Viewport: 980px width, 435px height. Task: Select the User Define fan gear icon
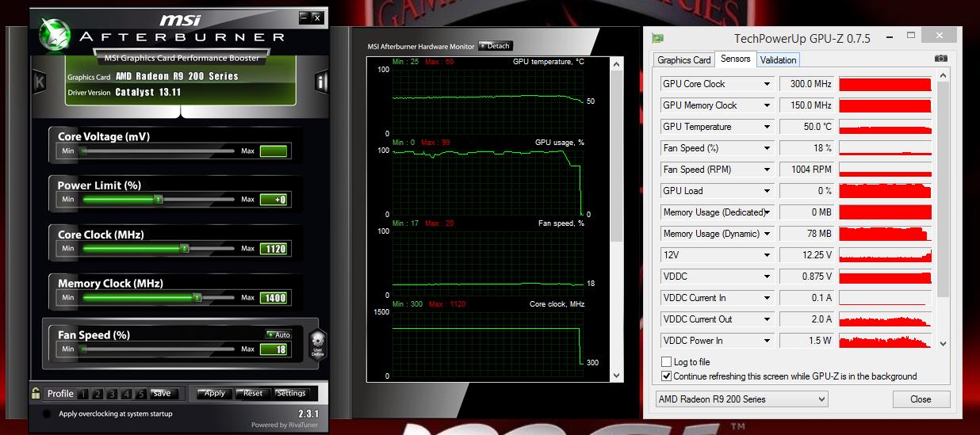coord(317,345)
